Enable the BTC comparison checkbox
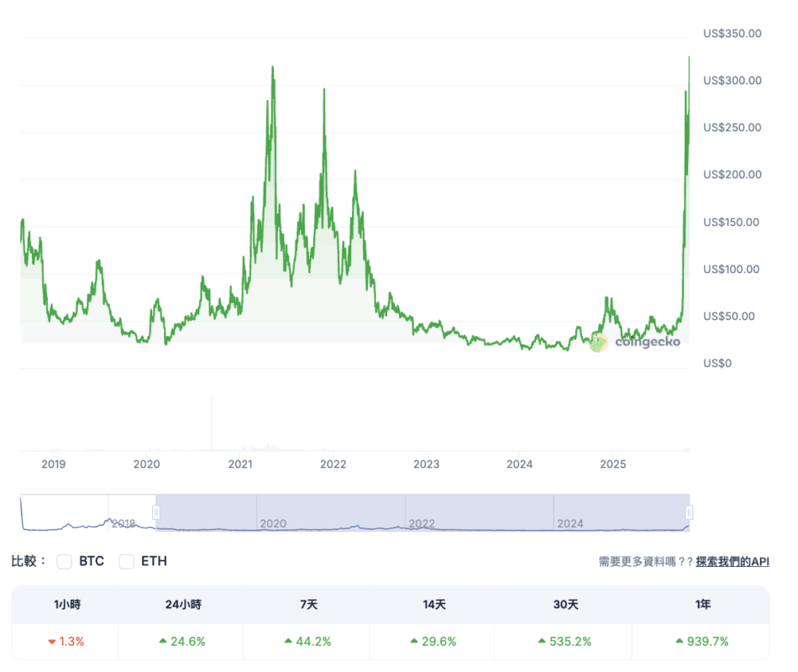 click(64, 561)
